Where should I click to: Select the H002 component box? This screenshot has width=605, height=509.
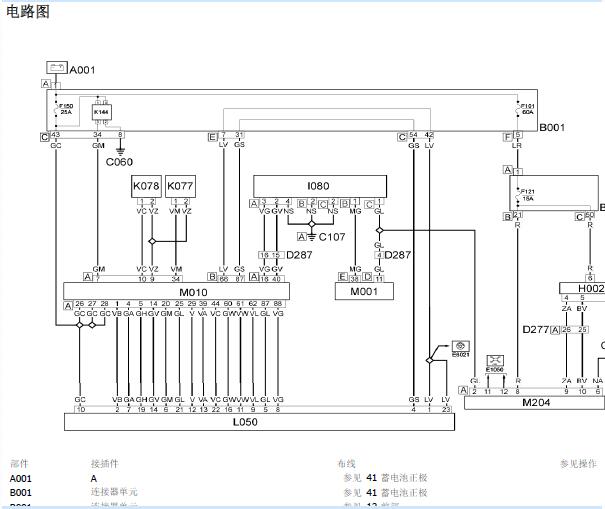click(x=582, y=288)
